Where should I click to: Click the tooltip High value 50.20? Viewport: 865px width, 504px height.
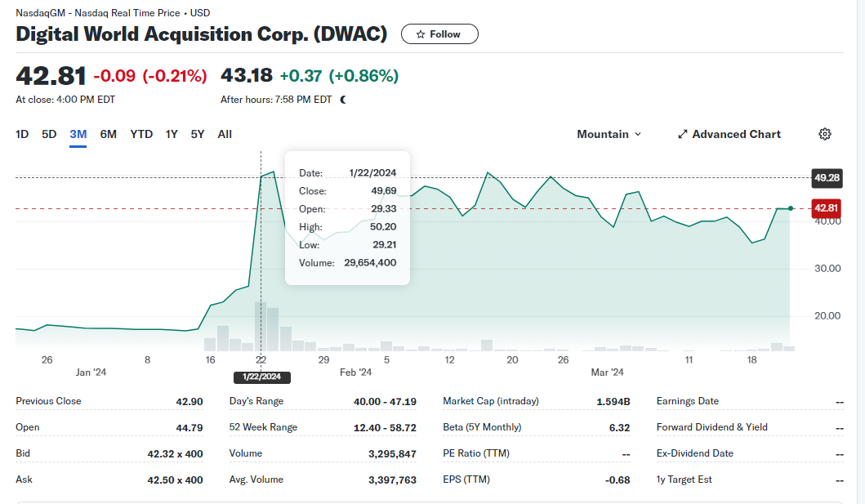[383, 226]
